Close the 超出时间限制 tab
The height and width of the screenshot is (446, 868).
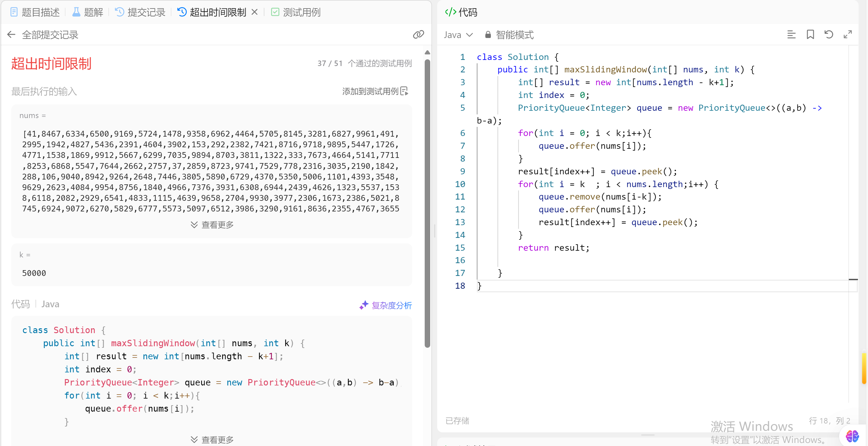tap(255, 12)
